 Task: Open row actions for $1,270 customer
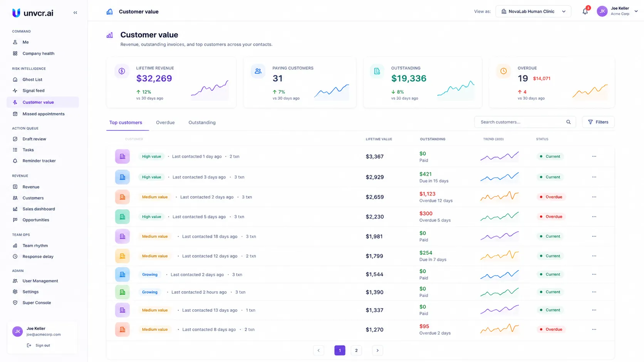click(x=594, y=329)
